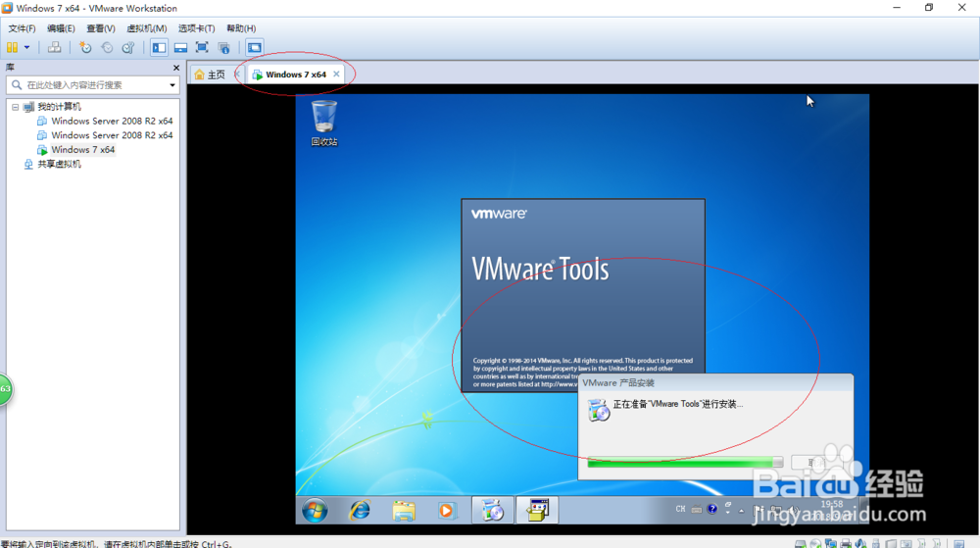Click the library search input field

[x=92, y=85]
